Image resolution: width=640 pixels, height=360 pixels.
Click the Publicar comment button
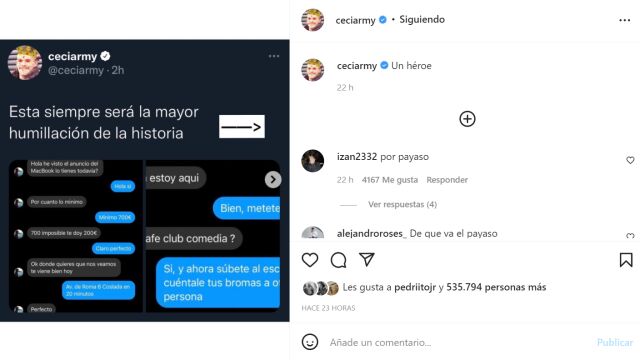(x=615, y=342)
